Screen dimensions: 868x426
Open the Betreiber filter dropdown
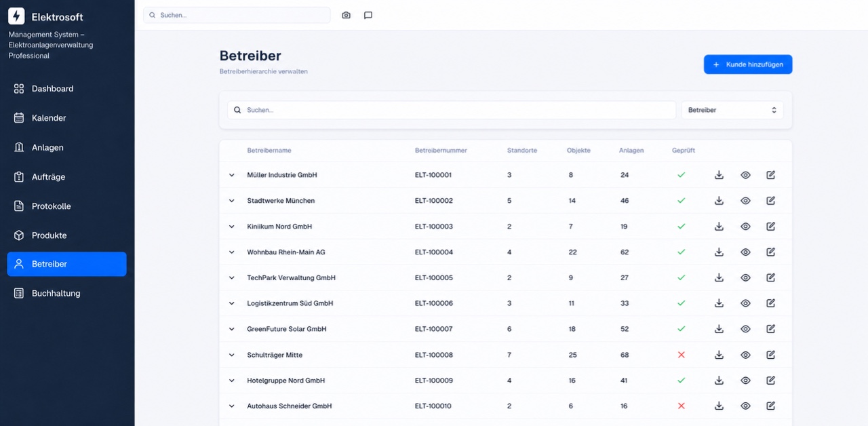pos(732,110)
